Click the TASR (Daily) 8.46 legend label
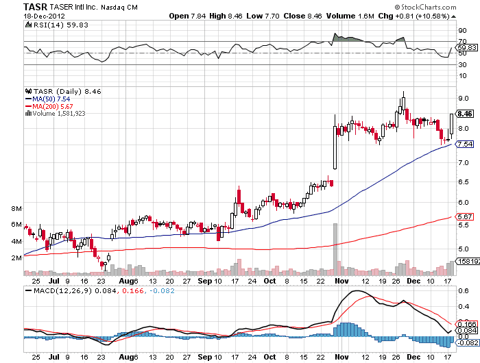 (67, 91)
